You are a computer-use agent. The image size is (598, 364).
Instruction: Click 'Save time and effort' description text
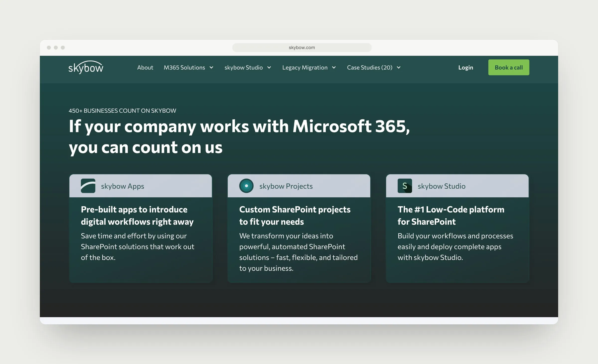click(x=137, y=246)
